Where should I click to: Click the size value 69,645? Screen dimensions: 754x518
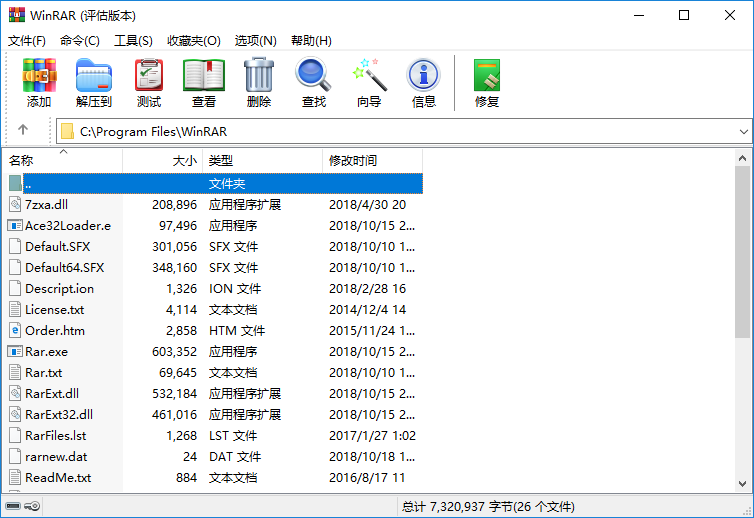(178, 373)
